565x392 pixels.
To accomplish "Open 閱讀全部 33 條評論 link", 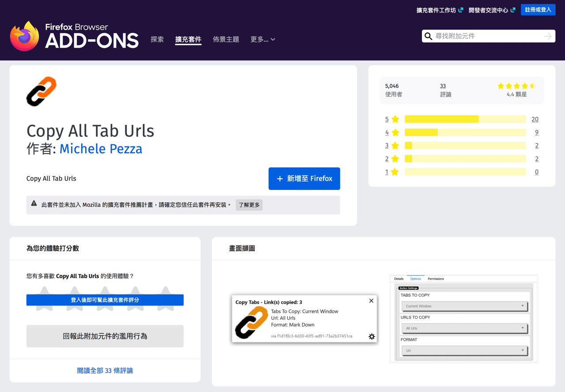I will click(x=105, y=370).
